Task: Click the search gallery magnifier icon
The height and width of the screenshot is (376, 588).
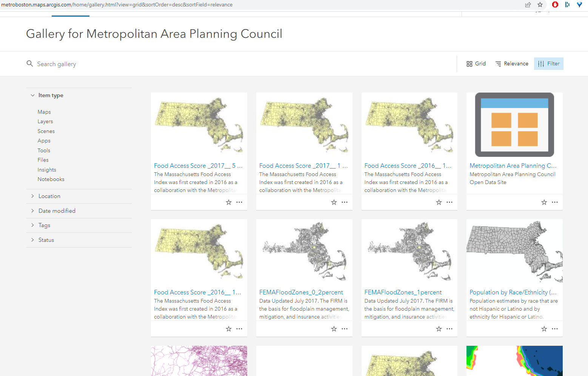Action: (30, 63)
